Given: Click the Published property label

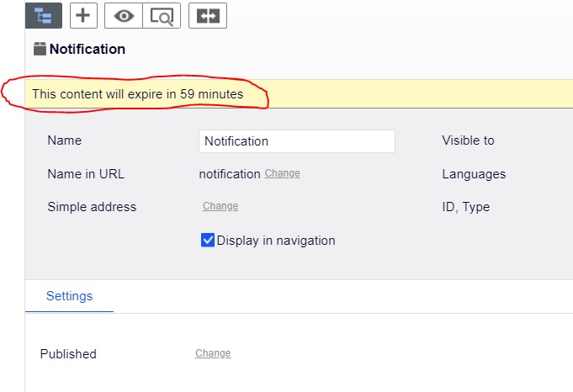Looking at the screenshot, I should coord(68,354).
